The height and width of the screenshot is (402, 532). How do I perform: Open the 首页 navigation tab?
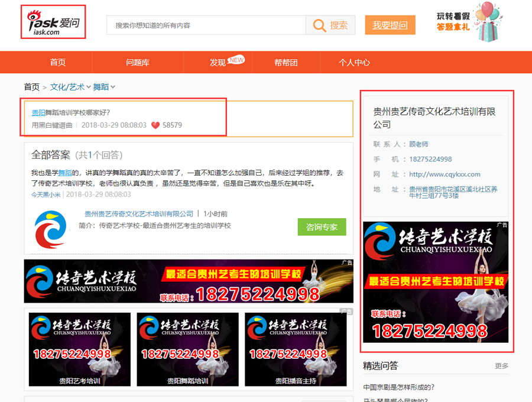(x=58, y=63)
